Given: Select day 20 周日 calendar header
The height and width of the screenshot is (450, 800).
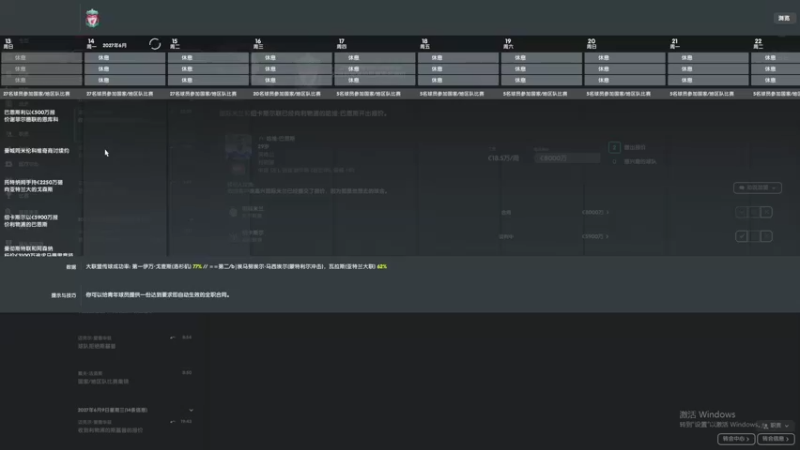Looking at the screenshot, I should (591, 43).
